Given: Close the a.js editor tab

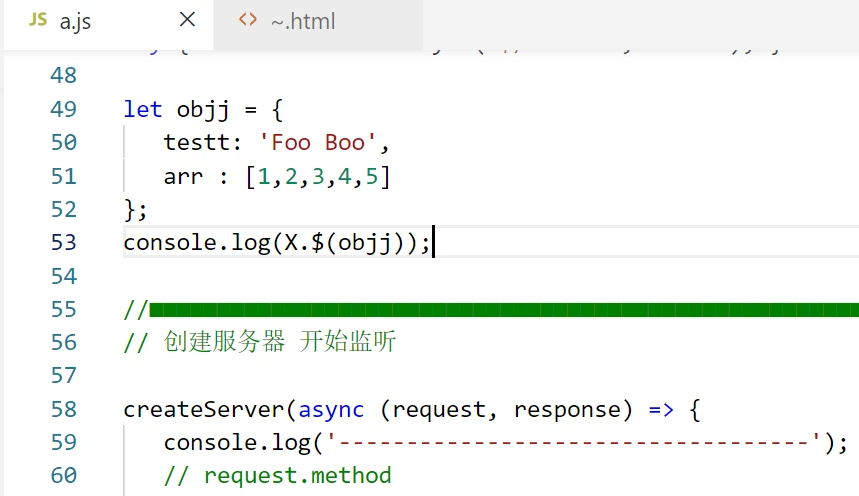Looking at the screenshot, I should point(187,20).
